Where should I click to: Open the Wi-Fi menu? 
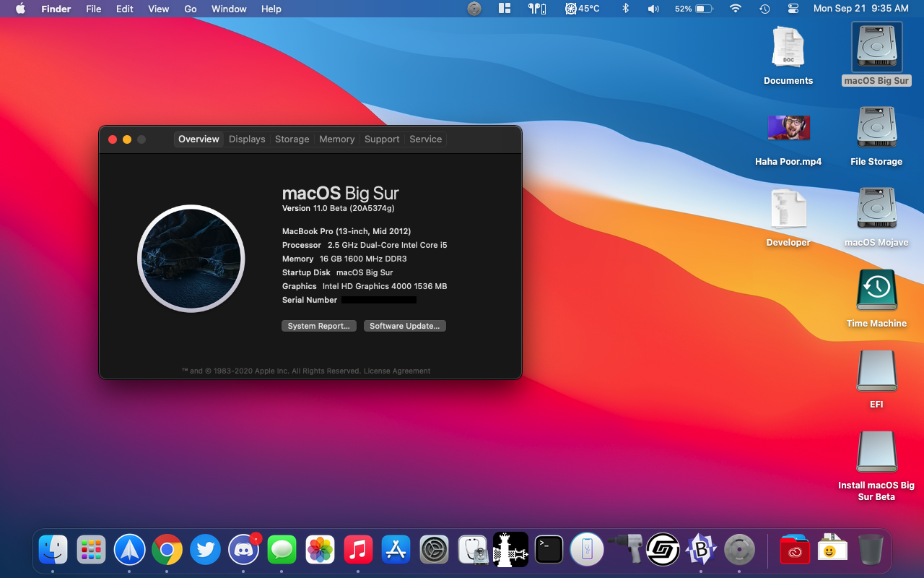click(736, 9)
